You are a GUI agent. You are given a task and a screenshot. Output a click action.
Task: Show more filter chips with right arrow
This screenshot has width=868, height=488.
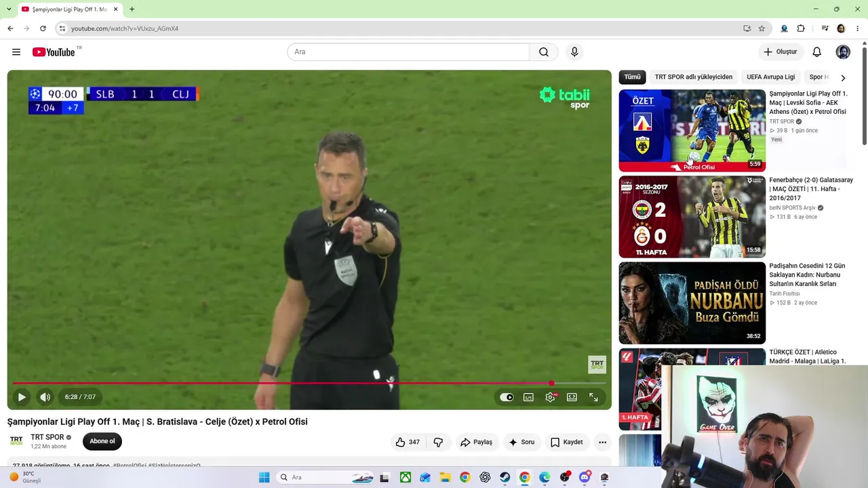click(x=843, y=77)
